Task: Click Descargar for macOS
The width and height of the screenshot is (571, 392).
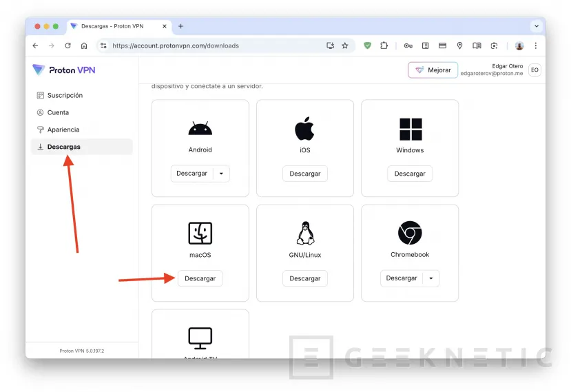Action: (x=200, y=278)
